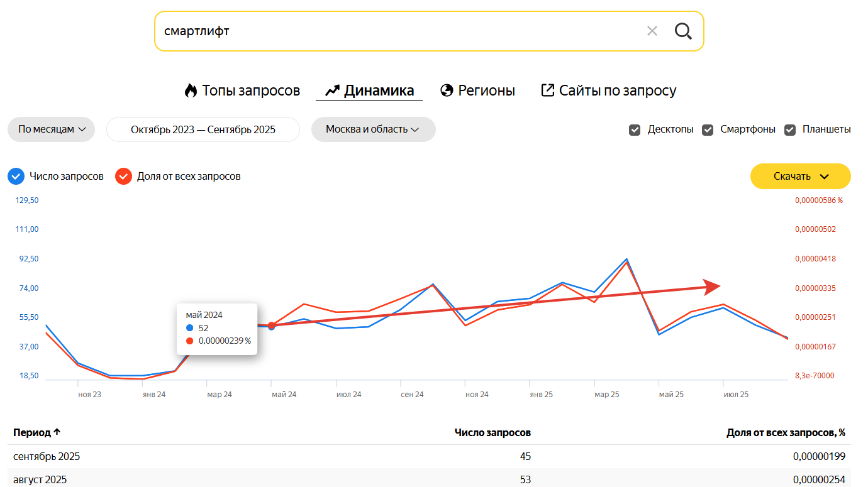The width and height of the screenshot is (868, 487).
Task: Clear the search field with X icon
Action: 652,31
